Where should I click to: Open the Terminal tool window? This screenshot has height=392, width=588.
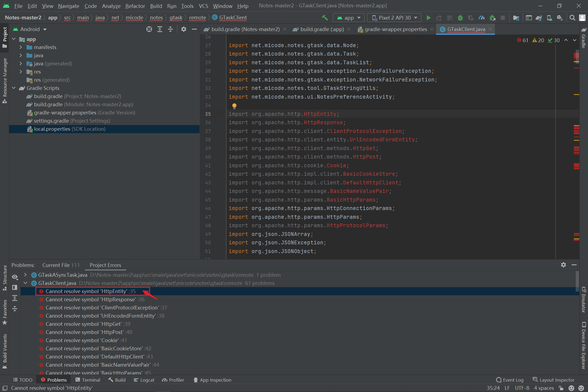pyautogui.click(x=88, y=380)
